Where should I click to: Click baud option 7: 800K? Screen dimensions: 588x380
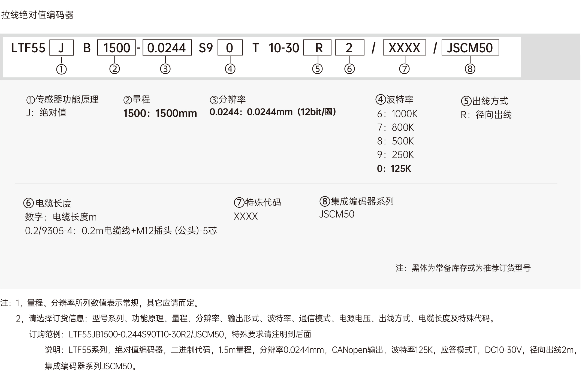pyautogui.click(x=395, y=128)
